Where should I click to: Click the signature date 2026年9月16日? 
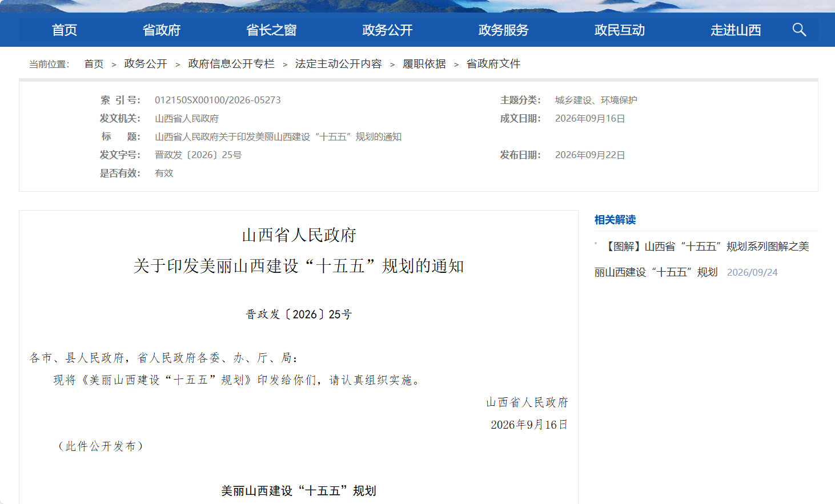(529, 425)
